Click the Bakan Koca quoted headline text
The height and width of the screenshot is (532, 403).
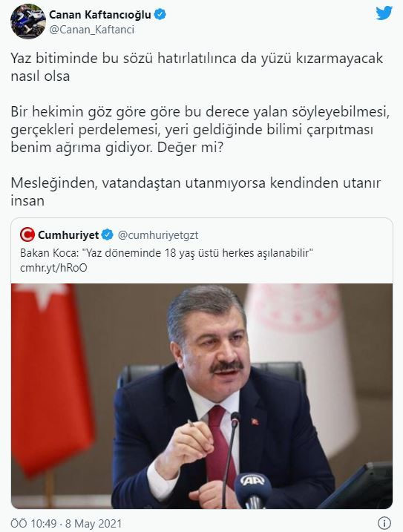[166, 253]
